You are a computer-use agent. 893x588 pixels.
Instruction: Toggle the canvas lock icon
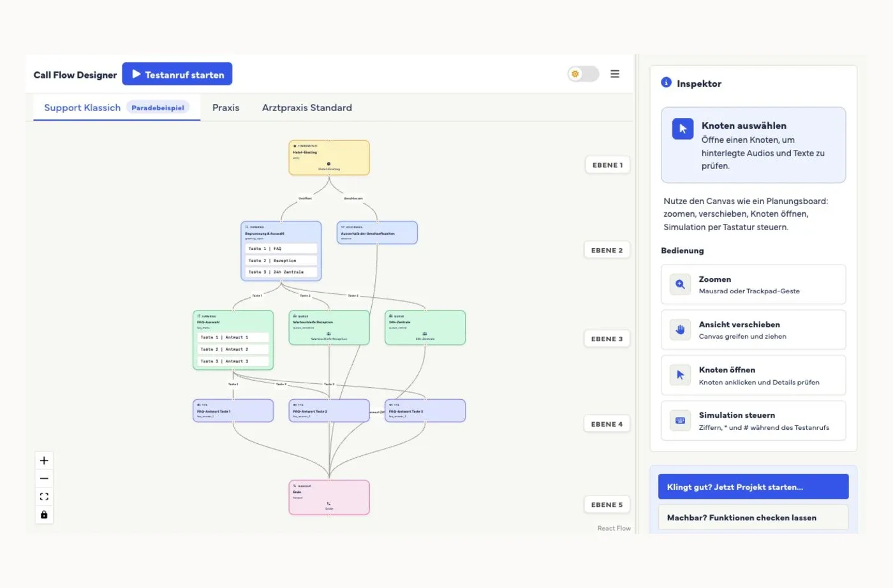pos(44,515)
